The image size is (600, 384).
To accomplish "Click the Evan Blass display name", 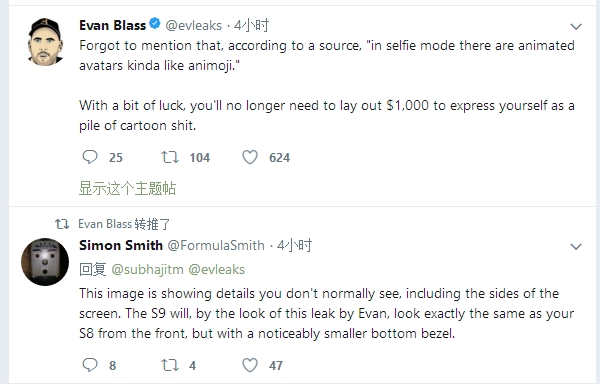I will point(112,25).
